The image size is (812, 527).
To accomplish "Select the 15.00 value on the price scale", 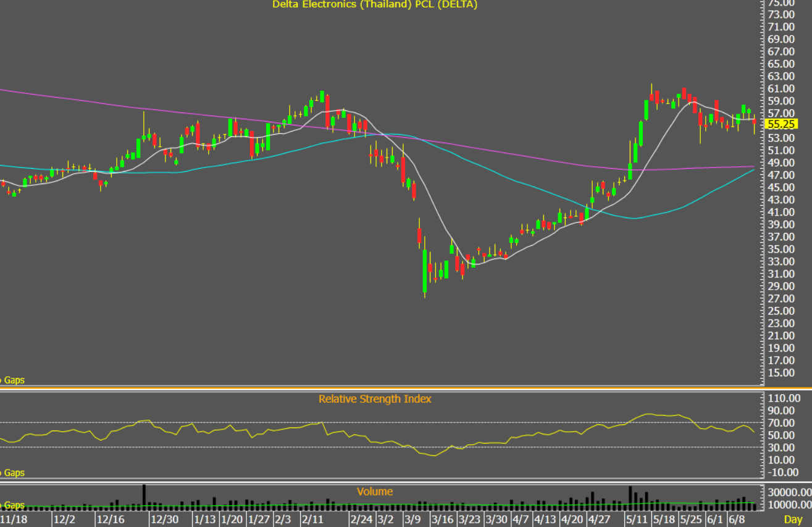I will 781,373.
